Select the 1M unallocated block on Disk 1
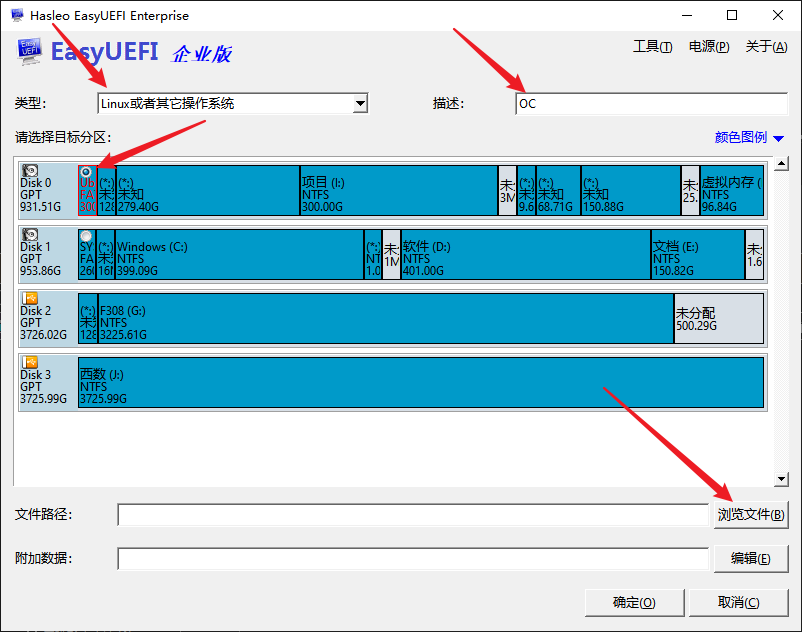Screen dimensions: 802x632 point(391,254)
